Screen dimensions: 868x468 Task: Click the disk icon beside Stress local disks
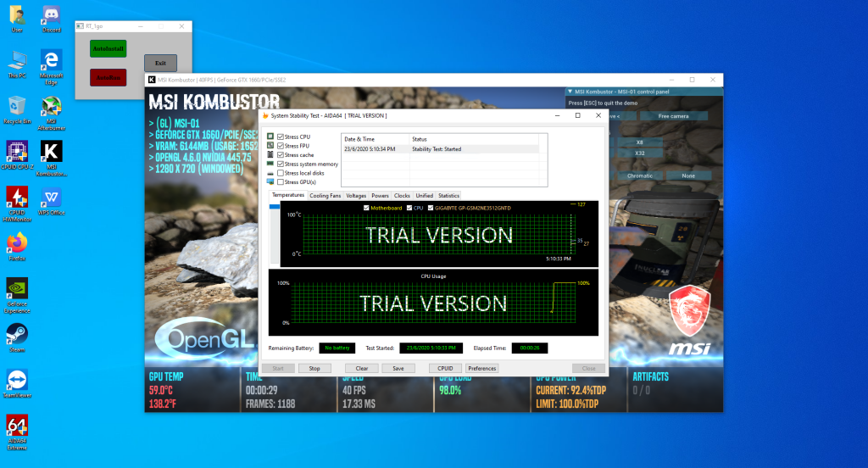point(270,173)
